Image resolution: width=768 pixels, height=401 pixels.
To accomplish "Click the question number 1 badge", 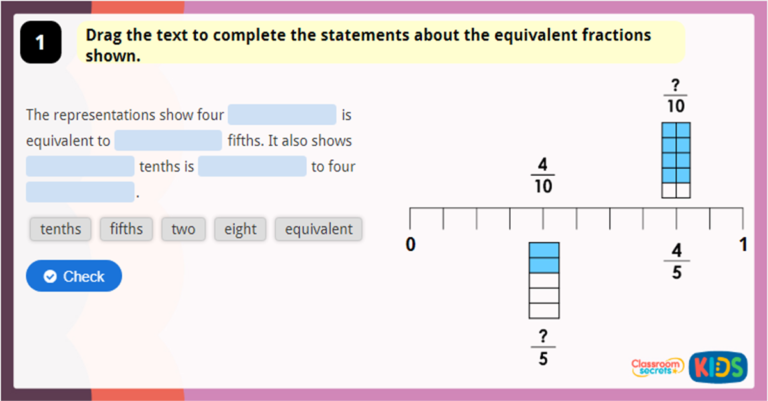I will tap(40, 43).
